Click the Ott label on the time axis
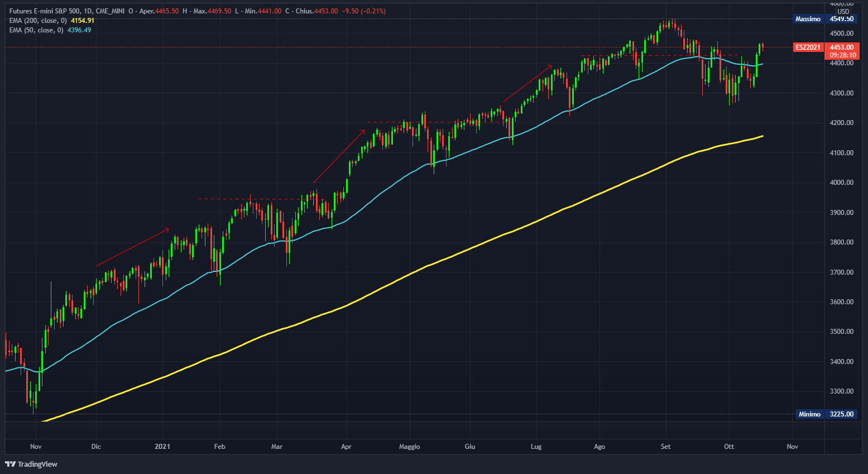This screenshot has width=868, height=474. pos(729,447)
